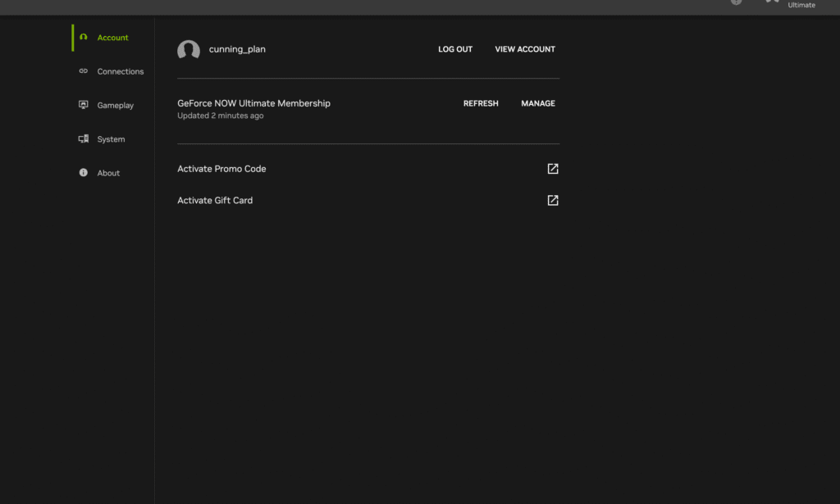Open the Account settings section
Screen dimensions: 840x504
(112, 38)
